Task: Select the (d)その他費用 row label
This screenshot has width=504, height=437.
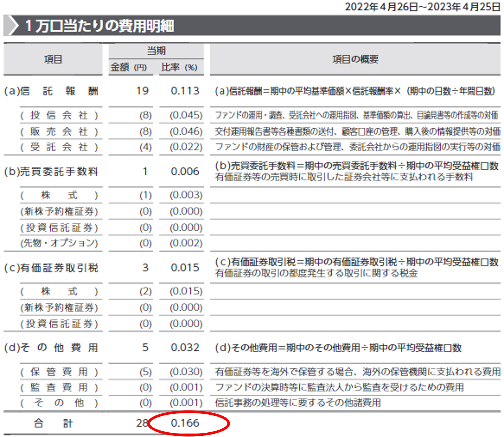Action: pyautogui.click(x=51, y=348)
